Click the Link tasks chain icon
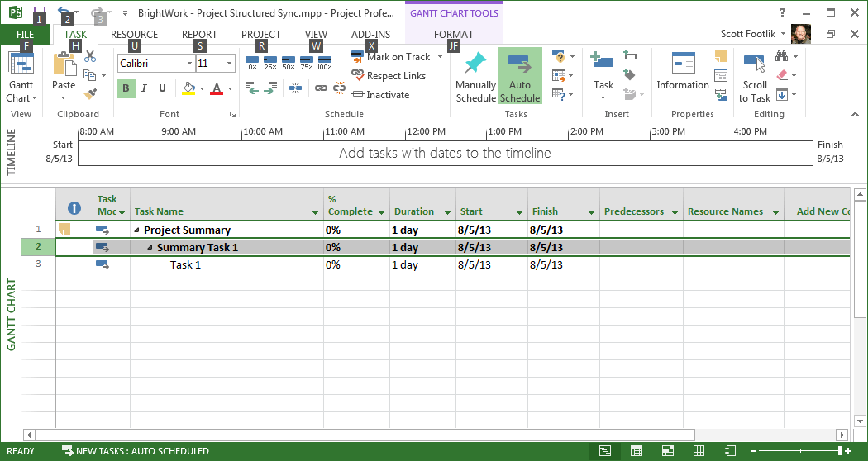This screenshot has width=868, height=461. point(321,88)
